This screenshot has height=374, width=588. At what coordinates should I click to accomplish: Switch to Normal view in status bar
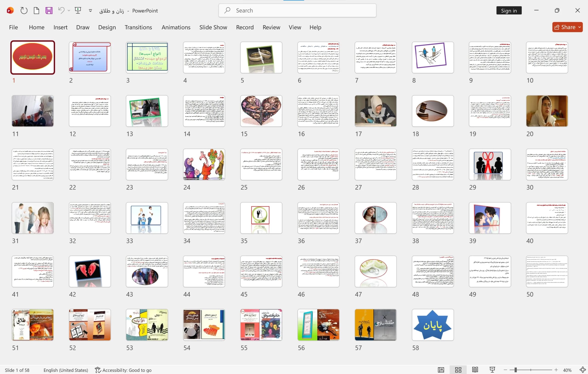441,370
